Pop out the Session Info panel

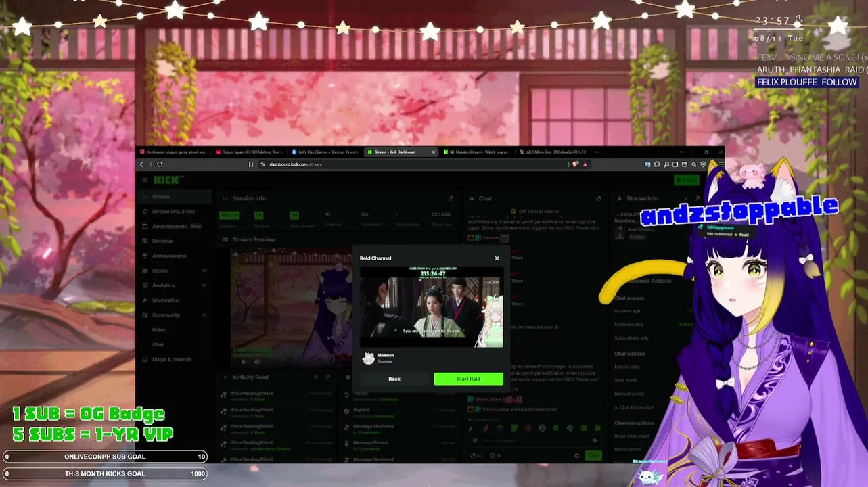(451, 198)
